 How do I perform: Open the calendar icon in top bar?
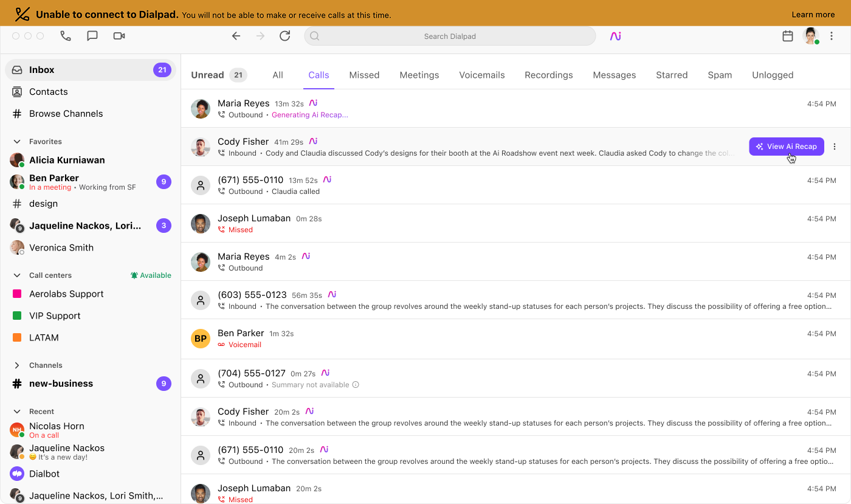click(x=788, y=36)
